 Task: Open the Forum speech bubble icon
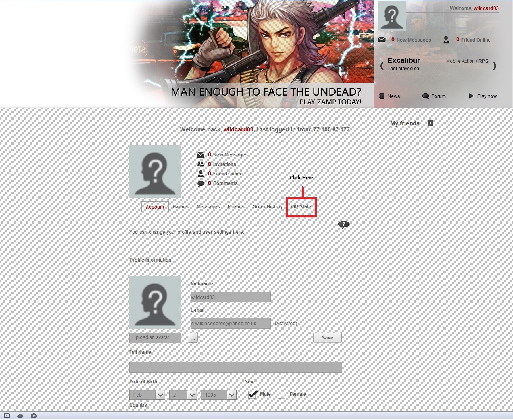pos(426,96)
